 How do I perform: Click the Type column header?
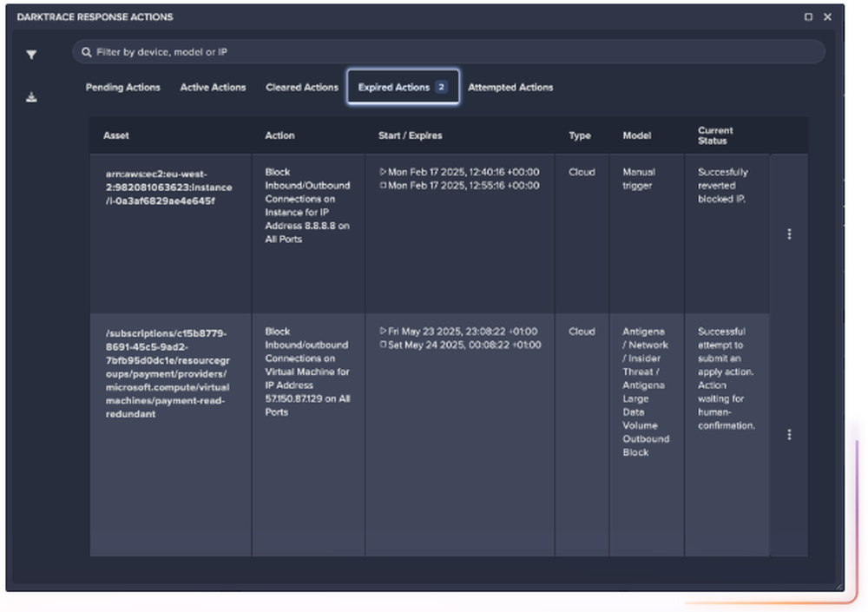coord(580,135)
